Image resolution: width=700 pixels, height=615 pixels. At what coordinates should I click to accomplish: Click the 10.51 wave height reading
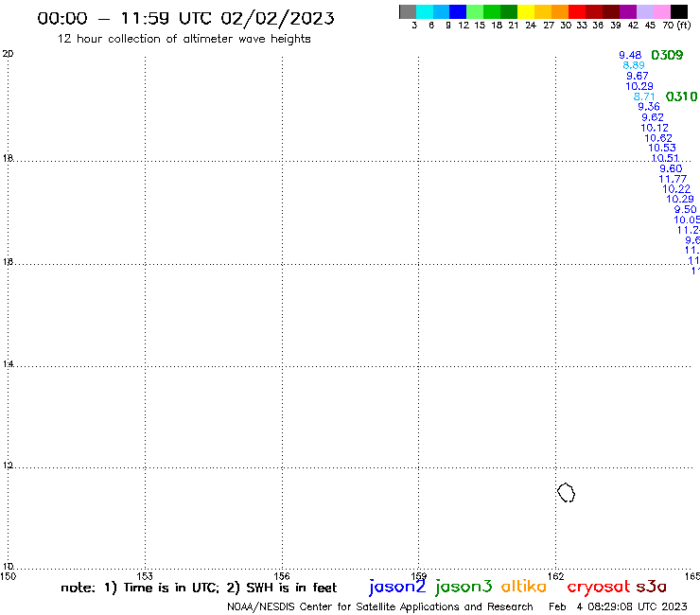(x=665, y=158)
